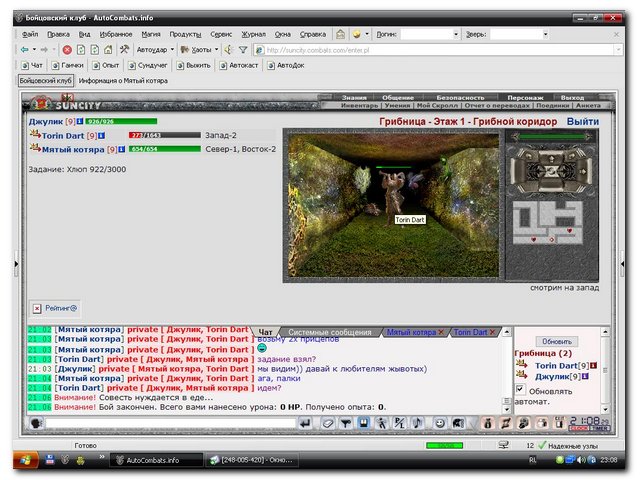
Task: Click the Сундучег bookmark button
Action: pos(148,65)
